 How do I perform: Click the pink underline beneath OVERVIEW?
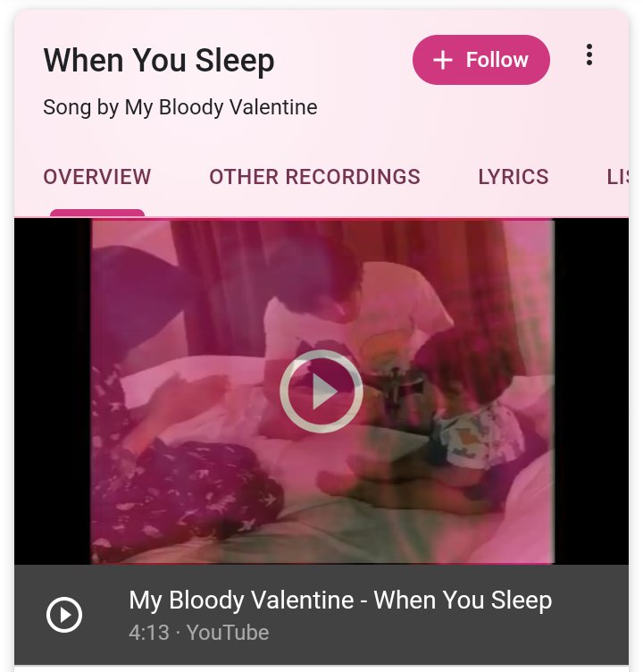97,213
